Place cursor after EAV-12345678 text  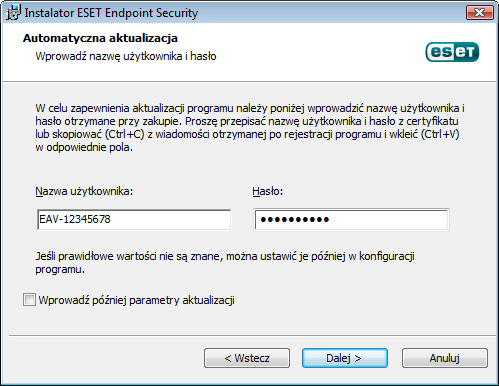click(111, 219)
